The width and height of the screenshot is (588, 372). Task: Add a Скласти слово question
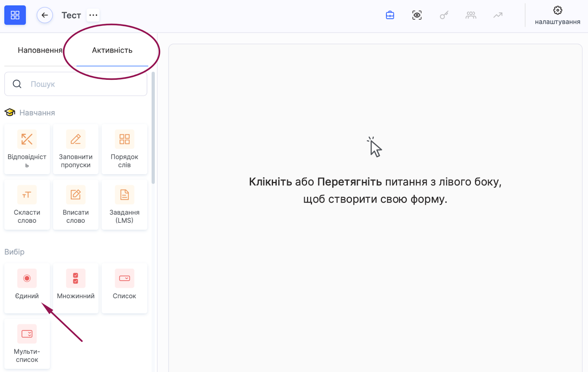tap(27, 204)
